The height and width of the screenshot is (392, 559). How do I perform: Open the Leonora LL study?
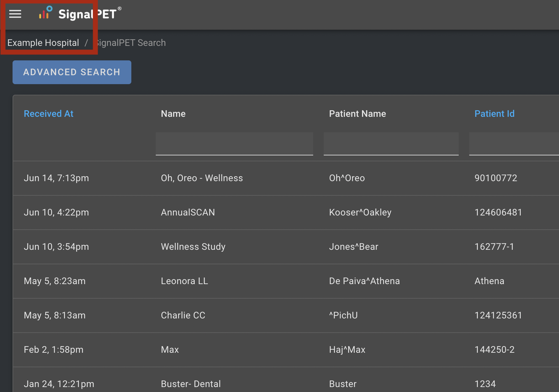pos(184,281)
